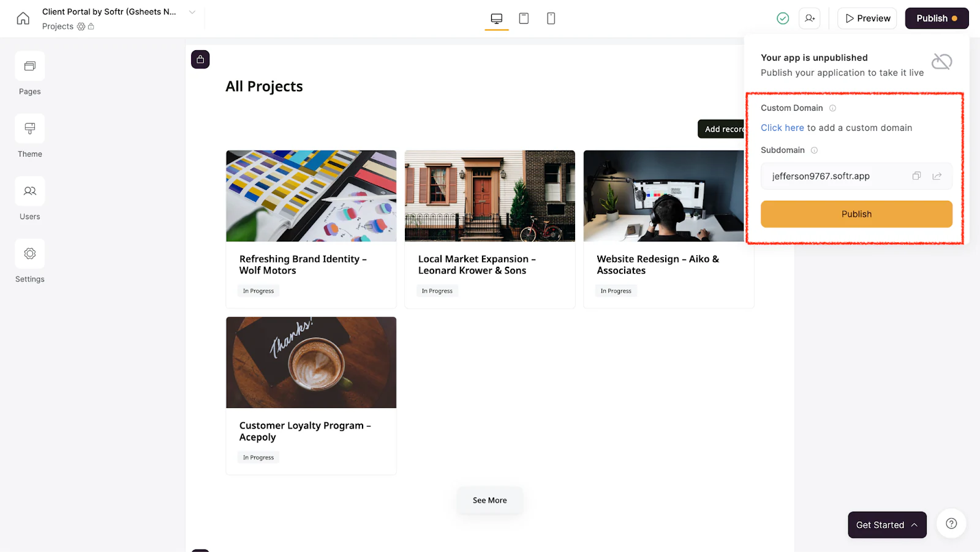Select the 'Refreshing Brand Identity – Wolf Motors' title
980x552 pixels.
pos(303,265)
